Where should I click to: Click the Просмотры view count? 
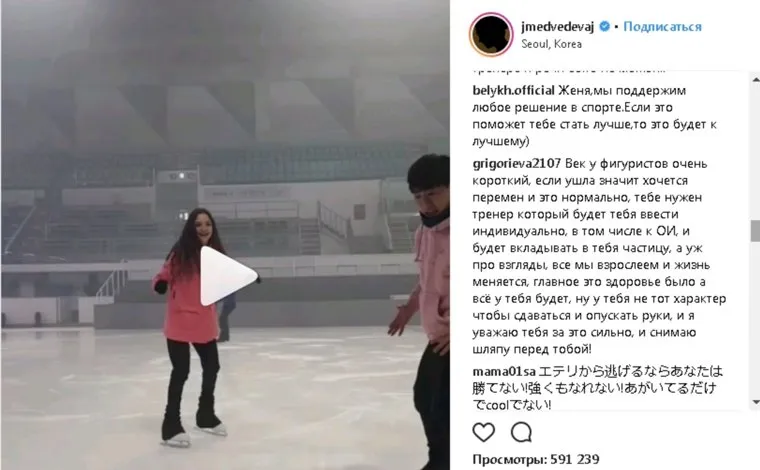(x=536, y=459)
